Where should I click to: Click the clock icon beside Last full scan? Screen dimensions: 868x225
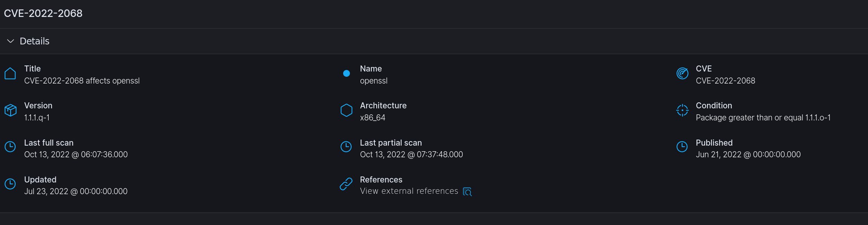pos(10,147)
